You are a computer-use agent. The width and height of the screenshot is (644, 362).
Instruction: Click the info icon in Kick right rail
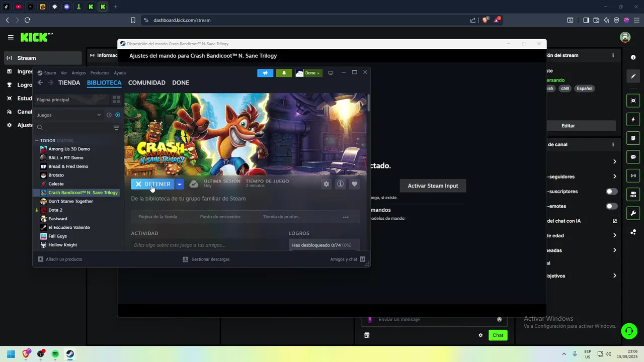633,57
